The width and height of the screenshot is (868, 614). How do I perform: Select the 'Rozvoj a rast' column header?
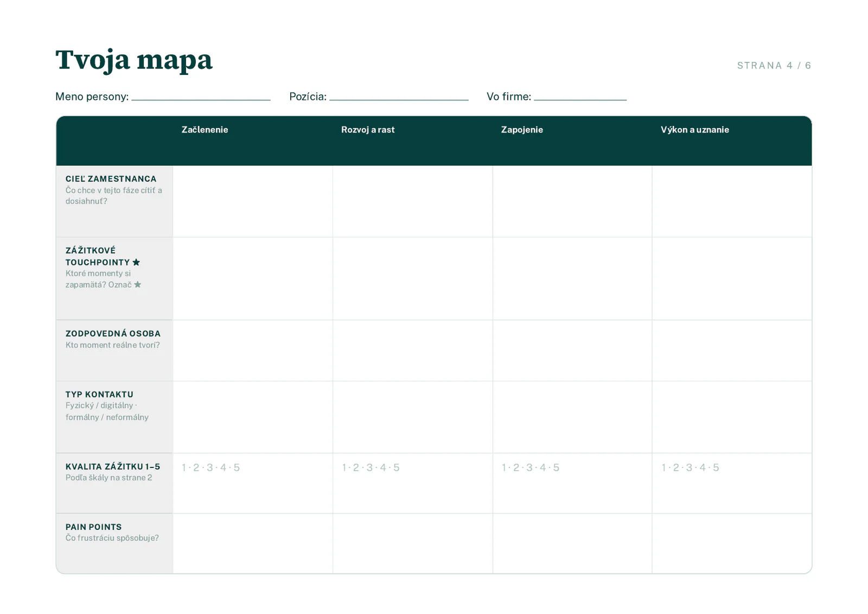(x=368, y=130)
